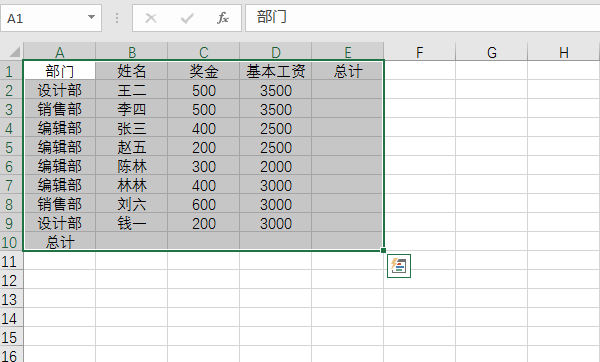The height and width of the screenshot is (362, 600).
Task: Click cell 陈林
Action: (131, 165)
